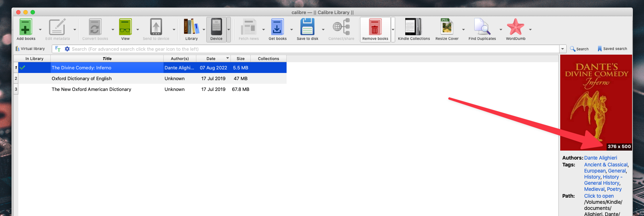
Task: Expand the Find Duplicates dropdown arrow
Action: pos(501,30)
